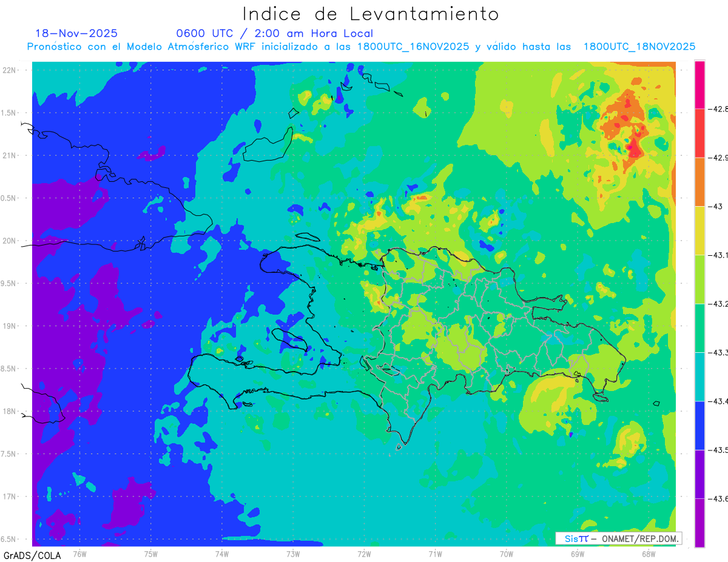Select the '75W' longitude label
Image resolution: width=728 pixels, height=562 pixels.
[x=151, y=554]
